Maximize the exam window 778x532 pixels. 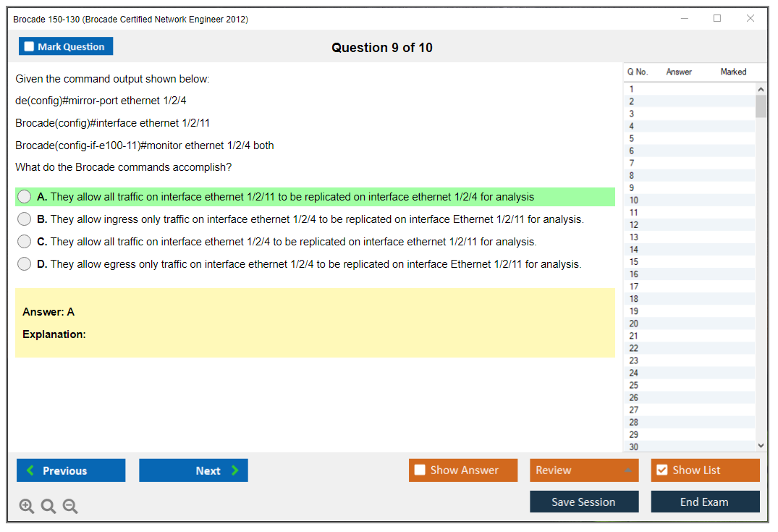pyautogui.click(x=717, y=19)
